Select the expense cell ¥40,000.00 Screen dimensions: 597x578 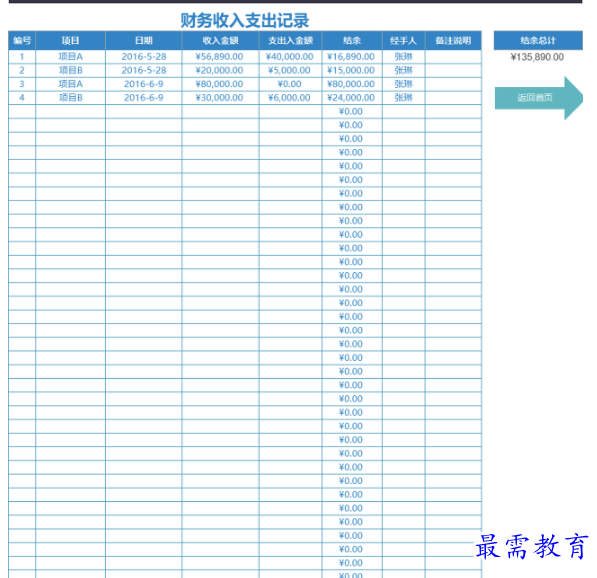291,57
